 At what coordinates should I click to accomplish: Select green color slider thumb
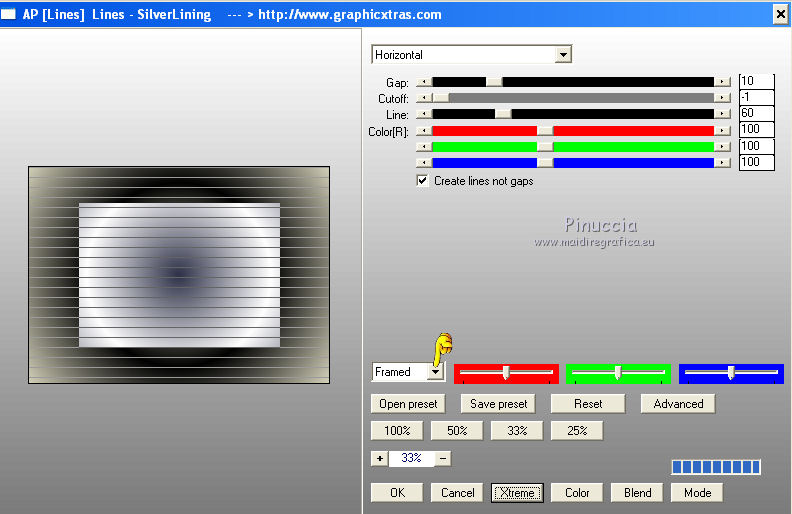545,147
